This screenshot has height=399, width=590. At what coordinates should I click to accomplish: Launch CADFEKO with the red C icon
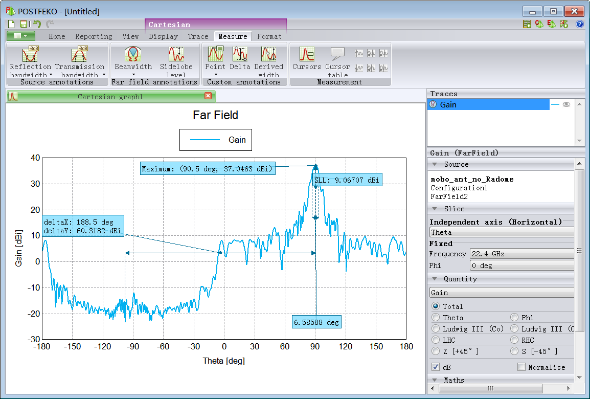[x=539, y=24]
